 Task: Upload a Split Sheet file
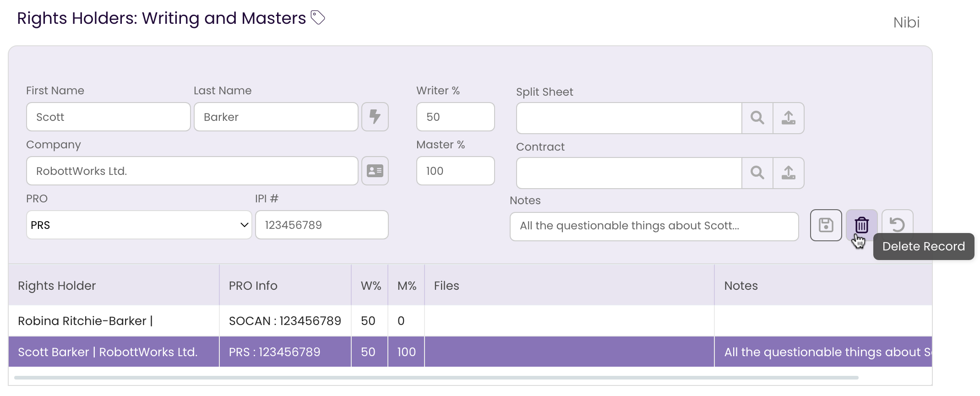coord(789,118)
